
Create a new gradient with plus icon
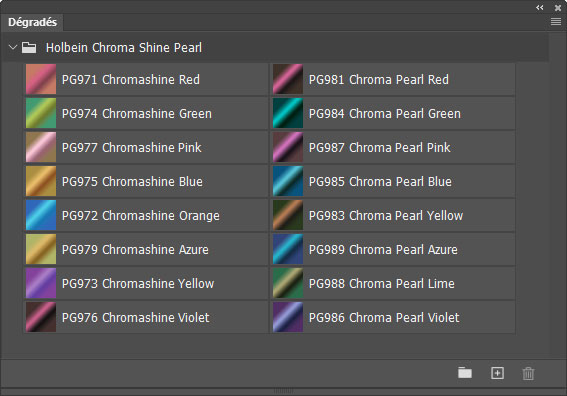[497, 373]
